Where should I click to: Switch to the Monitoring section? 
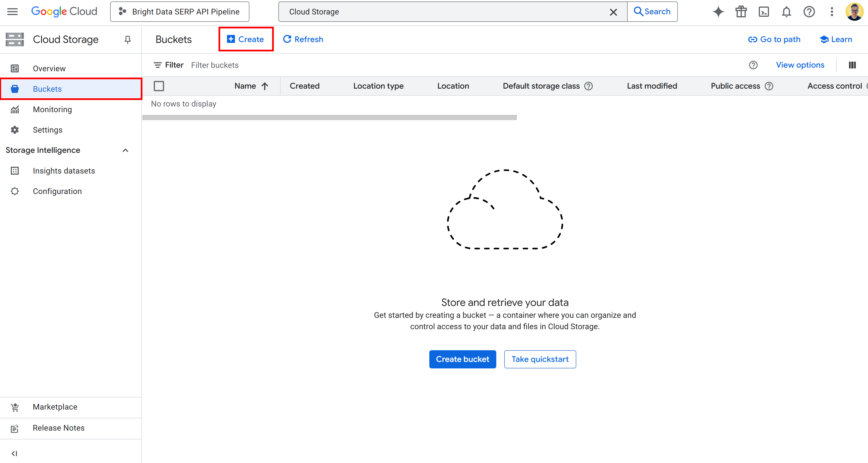[x=52, y=109]
